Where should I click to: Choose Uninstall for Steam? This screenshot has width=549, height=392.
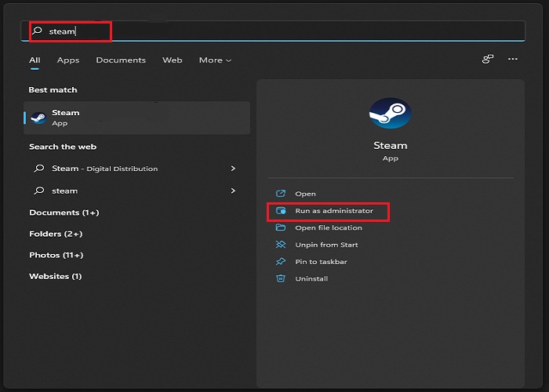[x=311, y=278]
